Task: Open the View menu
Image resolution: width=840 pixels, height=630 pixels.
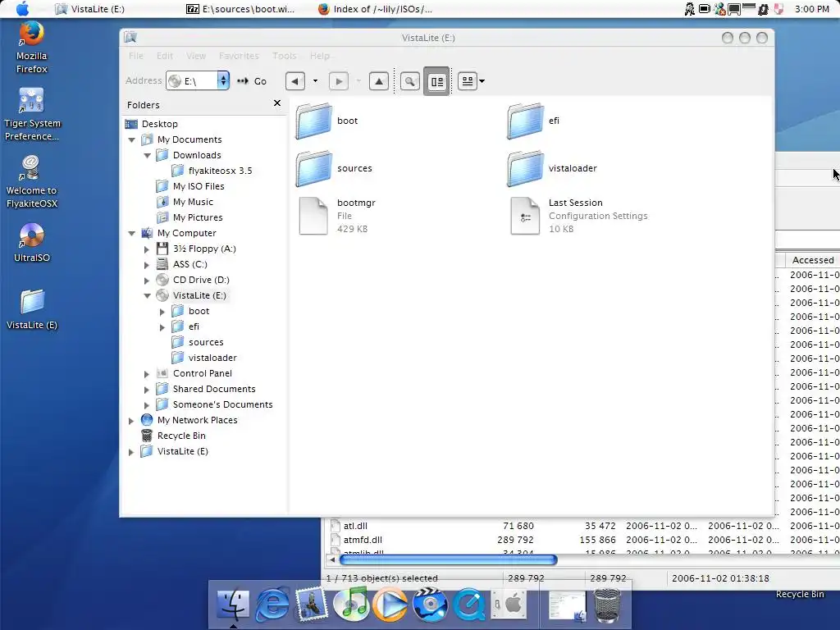Action: pyautogui.click(x=196, y=56)
